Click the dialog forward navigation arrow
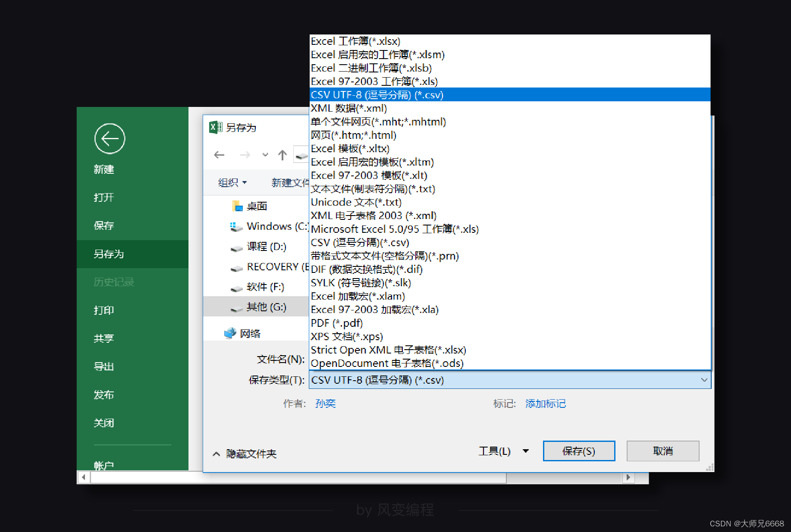Image resolution: width=791 pixels, height=532 pixels. pyautogui.click(x=245, y=155)
